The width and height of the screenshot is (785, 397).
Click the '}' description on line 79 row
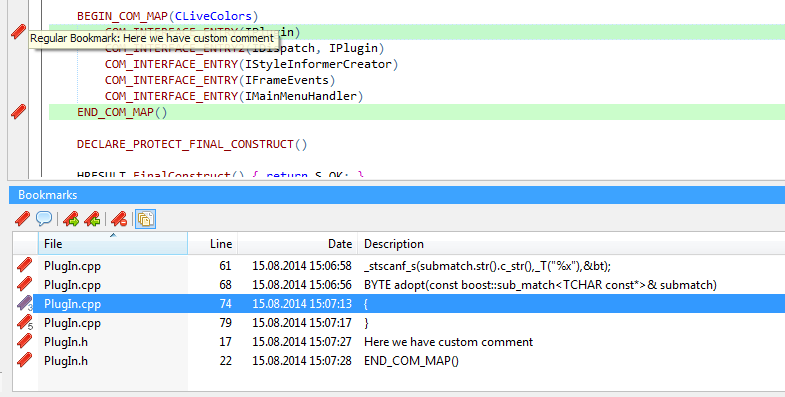point(366,323)
